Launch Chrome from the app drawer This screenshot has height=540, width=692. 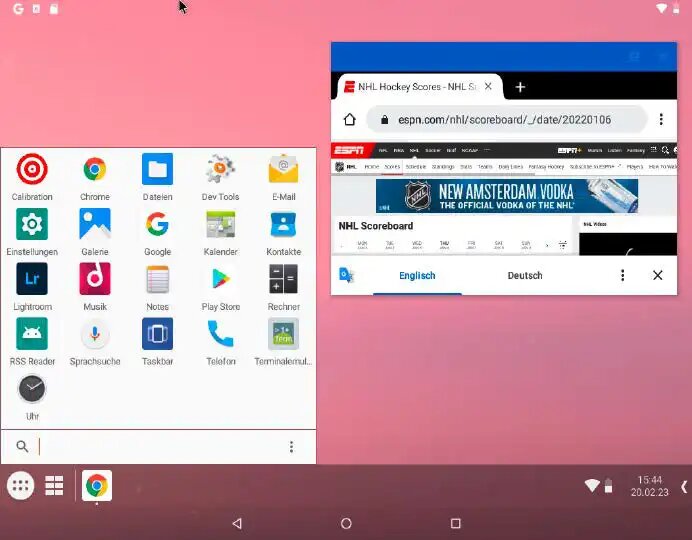[x=95, y=177]
